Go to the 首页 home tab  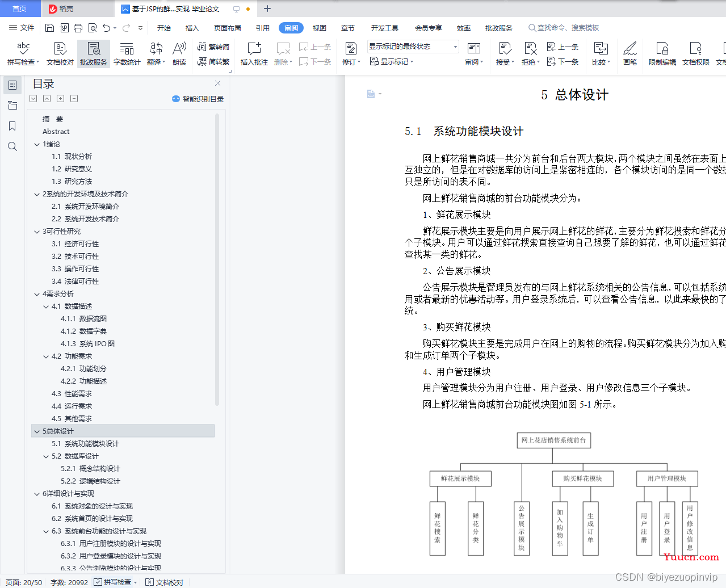point(20,9)
